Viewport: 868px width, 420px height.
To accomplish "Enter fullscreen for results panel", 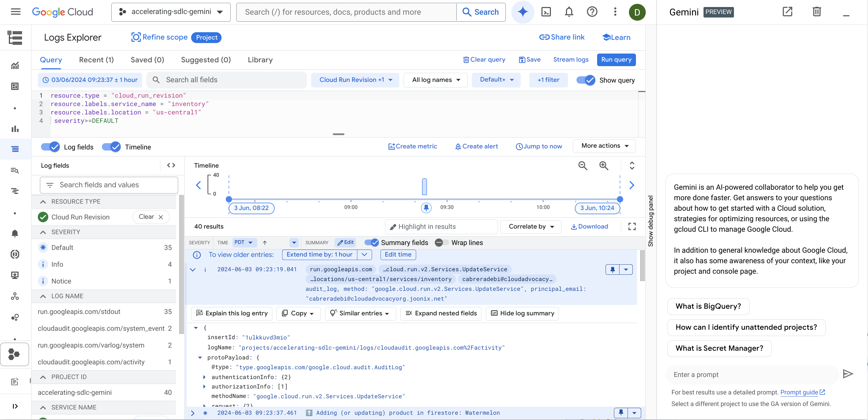I will tap(632, 226).
